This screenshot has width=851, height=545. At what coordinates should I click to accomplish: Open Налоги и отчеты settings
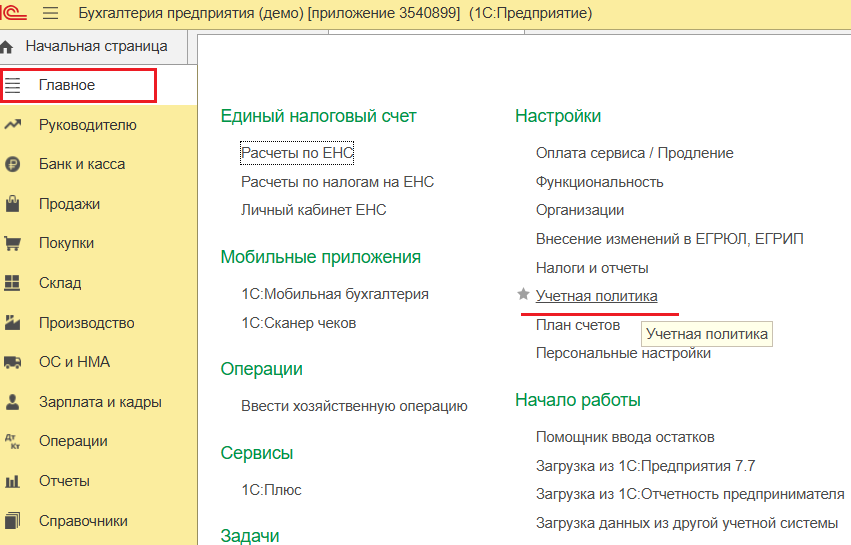click(x=592, y=268)
